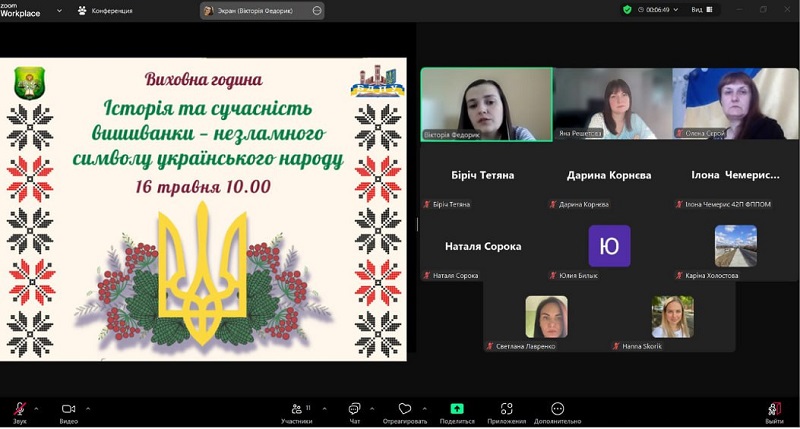Click the Выйти leave meeting button

coord(774,411)
